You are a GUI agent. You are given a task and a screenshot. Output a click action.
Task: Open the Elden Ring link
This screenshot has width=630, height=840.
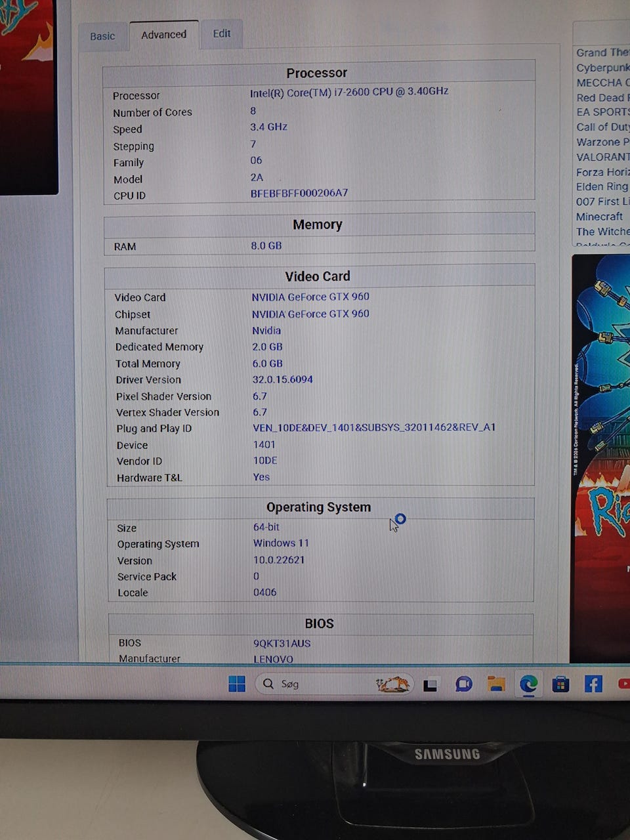pyautogui.click(x=602, y=186)
